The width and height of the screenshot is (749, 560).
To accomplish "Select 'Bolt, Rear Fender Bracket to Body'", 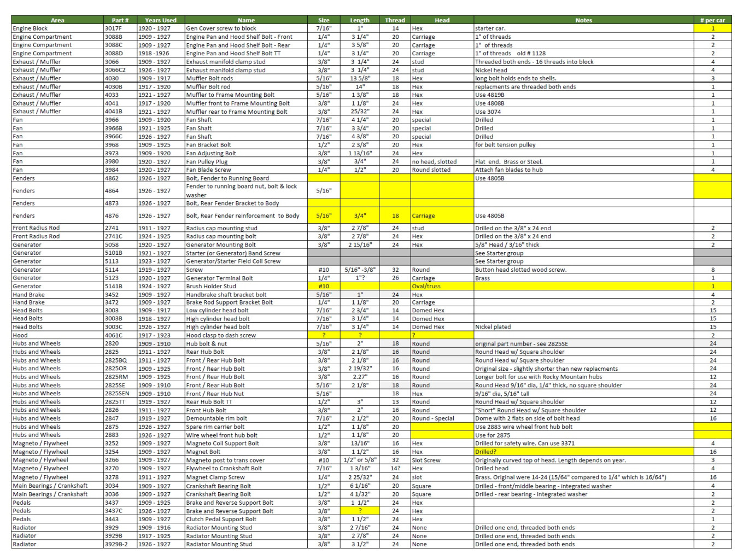I will tap(246, 203).
